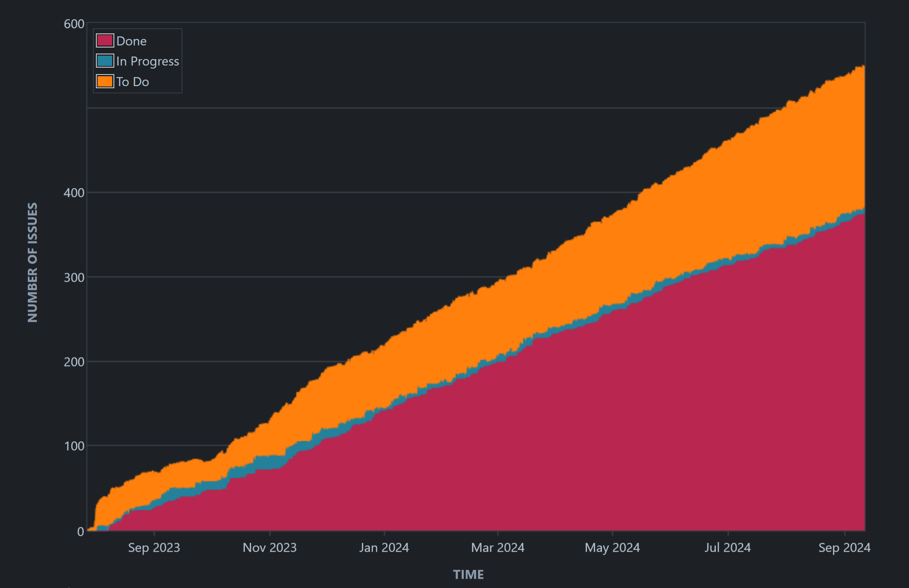Click the Sep 2023 axis label
This screenshot has width=909, height=588.
coord(155,548)
